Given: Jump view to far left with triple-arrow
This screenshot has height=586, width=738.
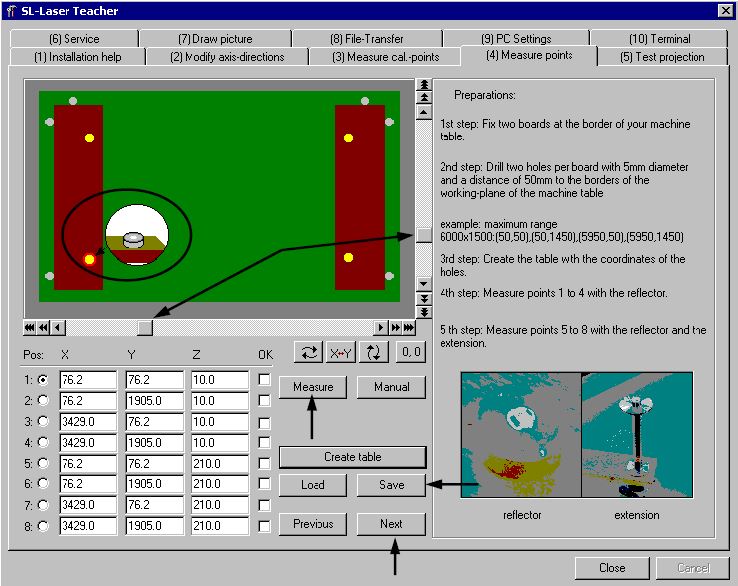Looking at the screenshot, I should point(30,327).
